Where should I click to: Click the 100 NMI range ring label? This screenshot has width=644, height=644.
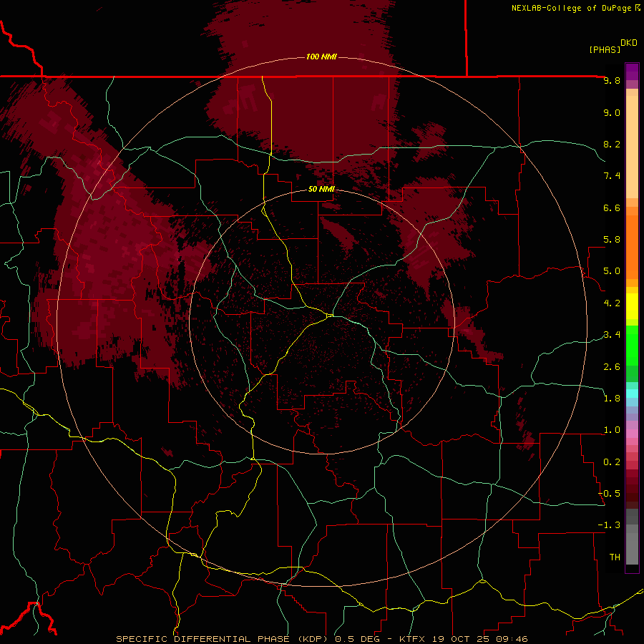321,57
